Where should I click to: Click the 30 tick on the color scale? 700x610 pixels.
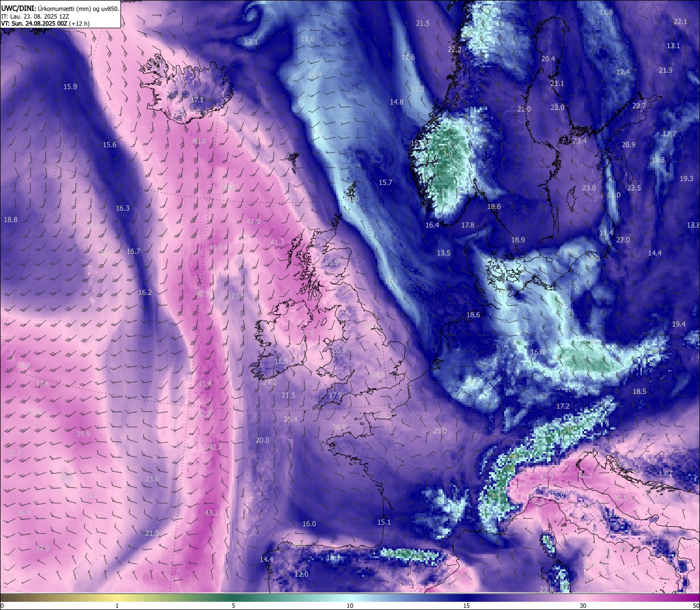tap(583, 606)
